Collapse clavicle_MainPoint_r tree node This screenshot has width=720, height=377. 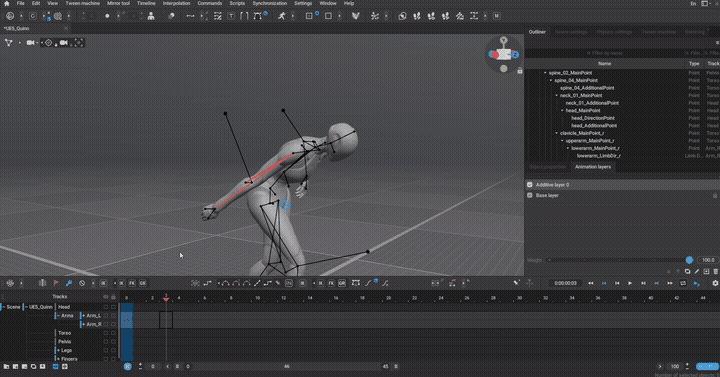point(557,133)
